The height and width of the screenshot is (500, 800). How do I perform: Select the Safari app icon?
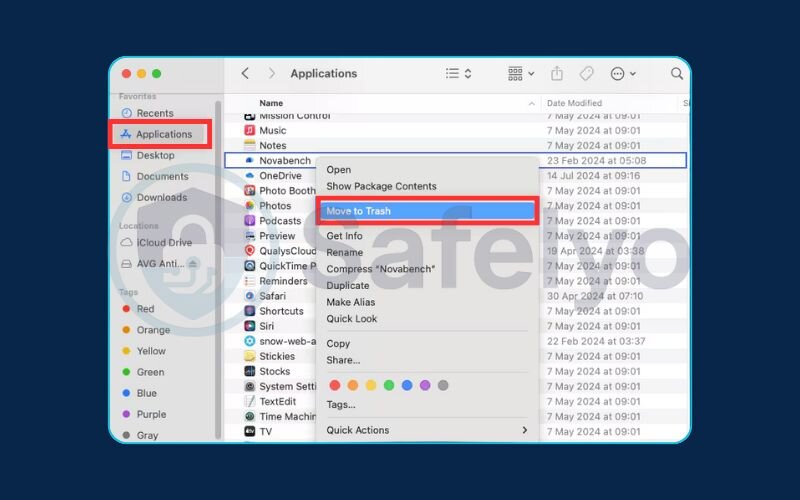click(249, 296)
